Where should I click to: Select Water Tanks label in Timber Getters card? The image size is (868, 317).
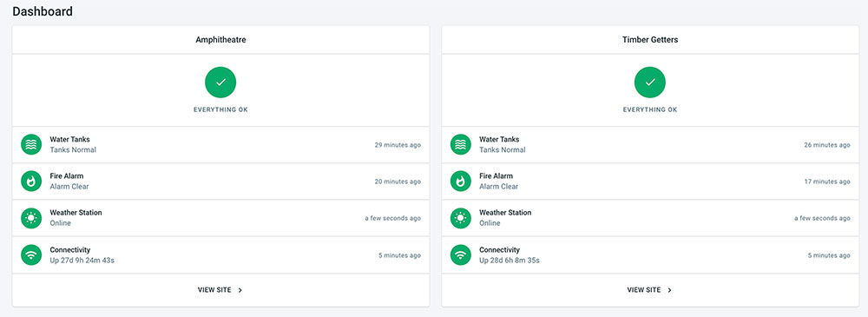[500, 140]
